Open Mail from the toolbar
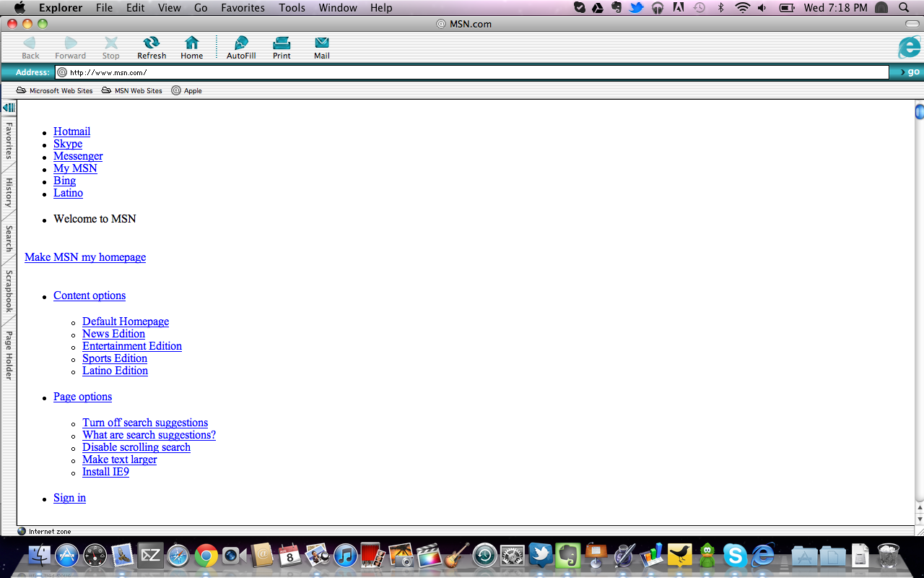924x578 pixels. pos(322,48)
